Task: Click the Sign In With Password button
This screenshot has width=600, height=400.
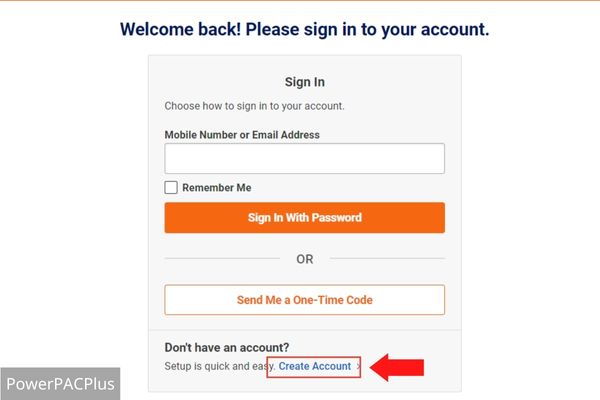Action: tap(305, 218)
